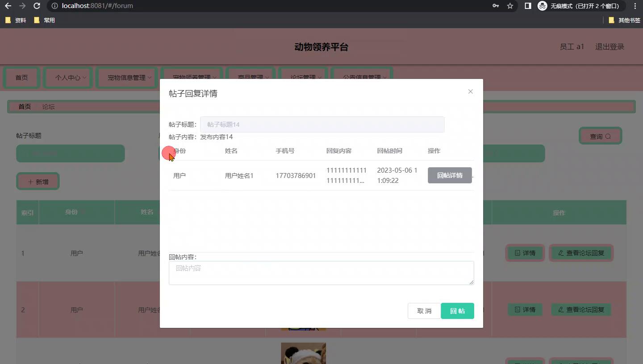
Task: Open the 资料 bookmark folder
Action: point(16,20)
